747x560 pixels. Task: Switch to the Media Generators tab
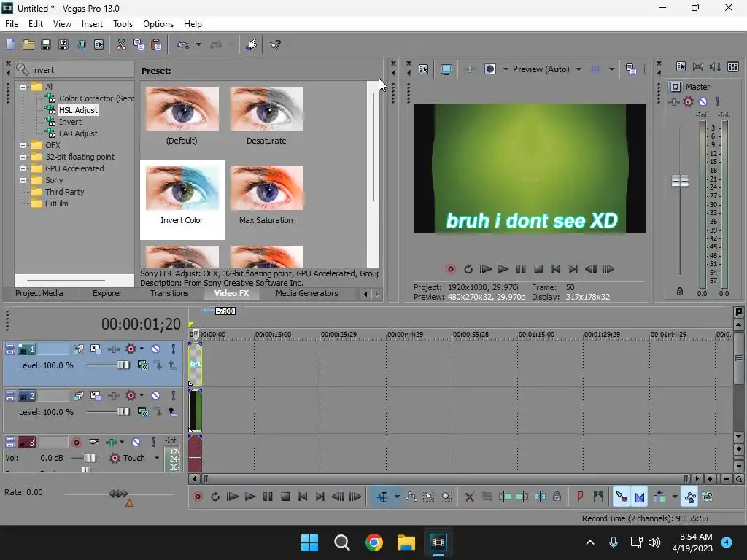click(307, 293)
